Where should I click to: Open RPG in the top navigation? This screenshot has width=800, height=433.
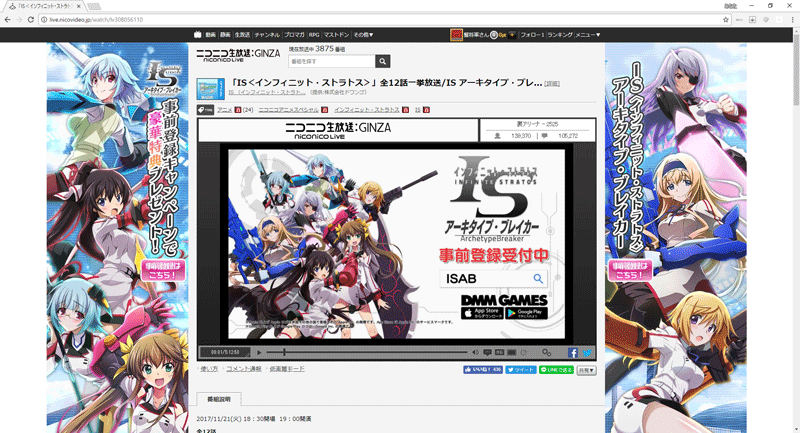point(314,35)
